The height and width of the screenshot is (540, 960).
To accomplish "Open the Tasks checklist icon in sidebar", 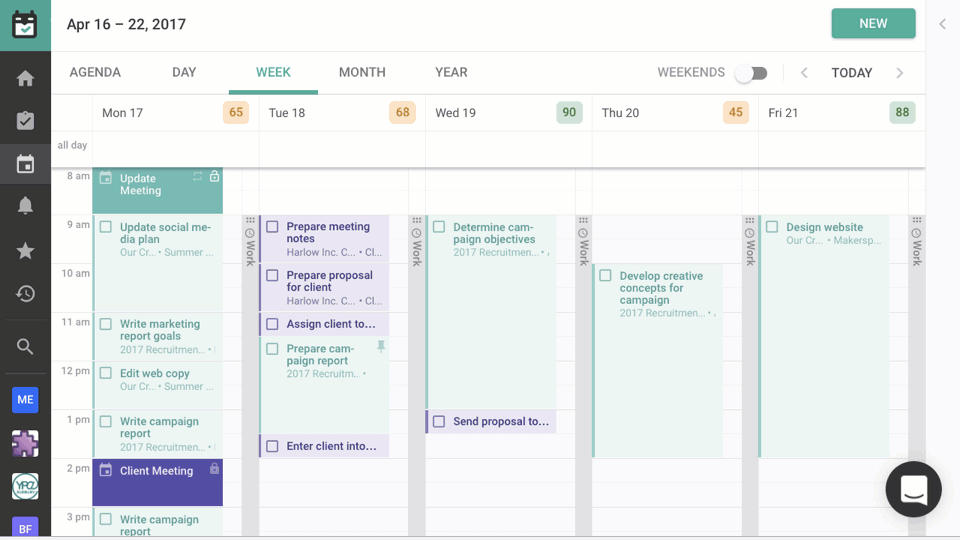I will pos(26,121).
